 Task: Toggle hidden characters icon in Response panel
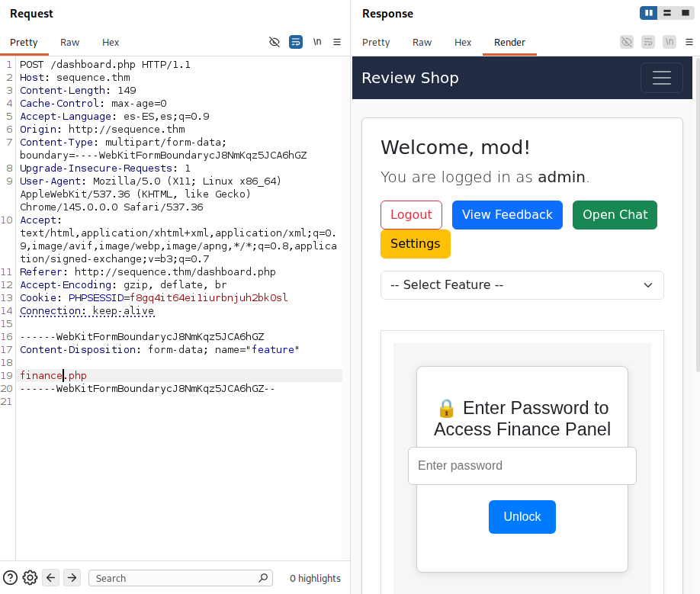627,42
